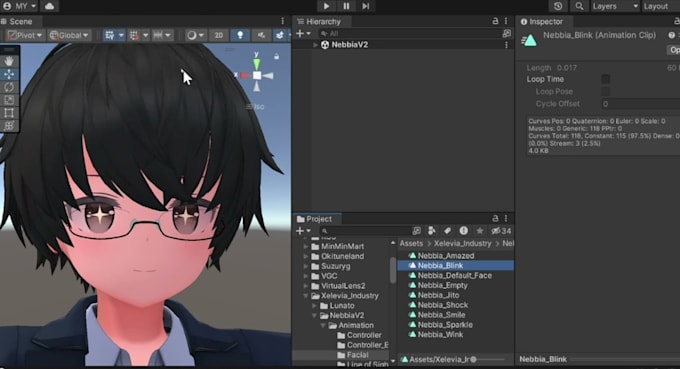
Task: Open Scene tab more options menu
Action: pyautogui.click(x=283, y=21)
